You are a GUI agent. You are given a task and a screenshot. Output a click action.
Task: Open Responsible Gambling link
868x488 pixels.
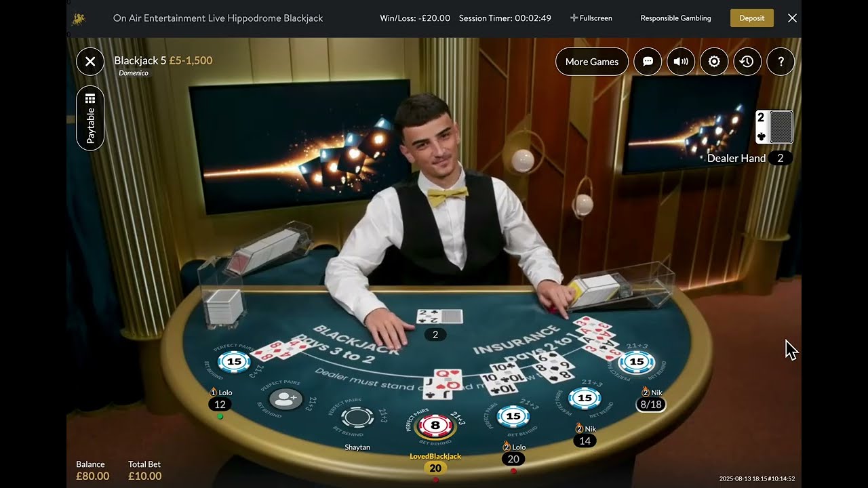coord(675,18)
